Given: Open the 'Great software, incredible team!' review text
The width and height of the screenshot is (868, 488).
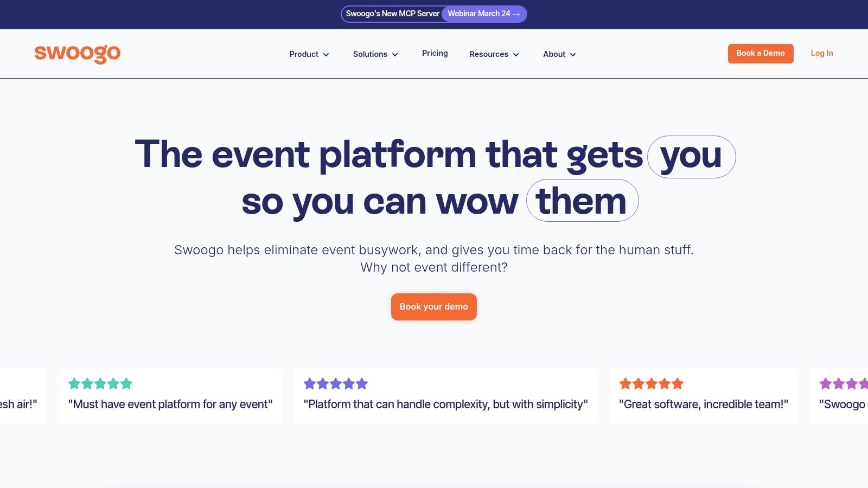Looking at the screenshot, I should [704, 404].
